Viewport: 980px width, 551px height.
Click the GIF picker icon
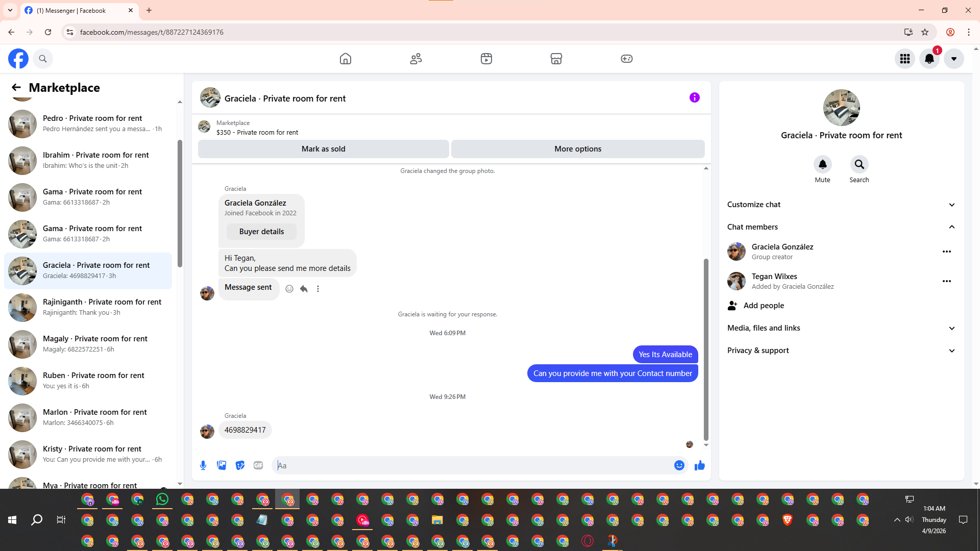pyautogui.click(x=258, y=465)
